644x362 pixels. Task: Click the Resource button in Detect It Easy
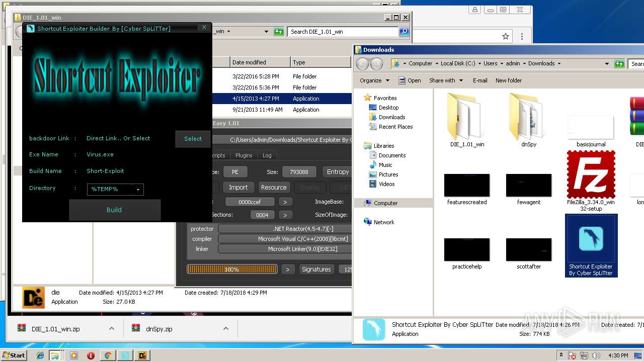pyautogui.click(x=274, y=187)
